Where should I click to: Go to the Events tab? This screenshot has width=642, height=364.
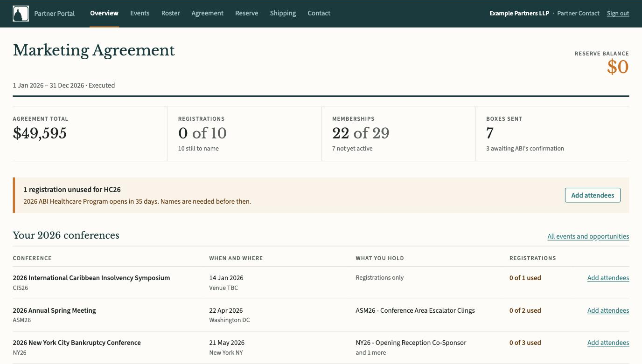tap(140, 13)
